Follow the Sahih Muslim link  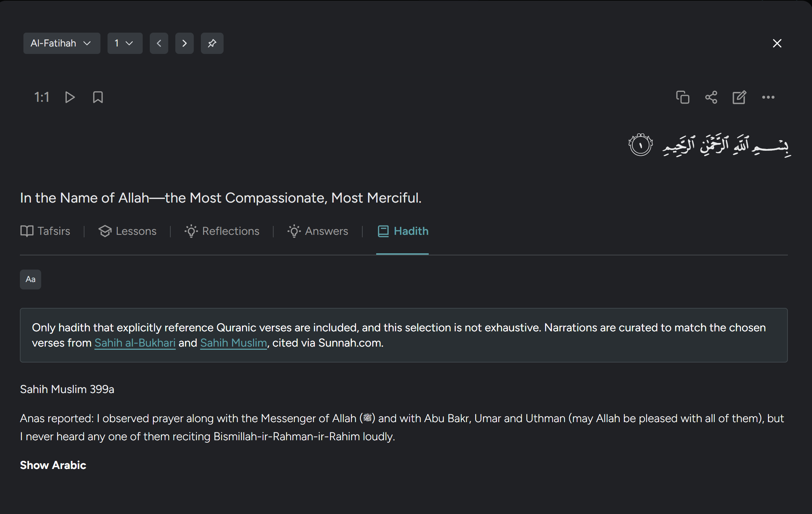click(234, 343)
